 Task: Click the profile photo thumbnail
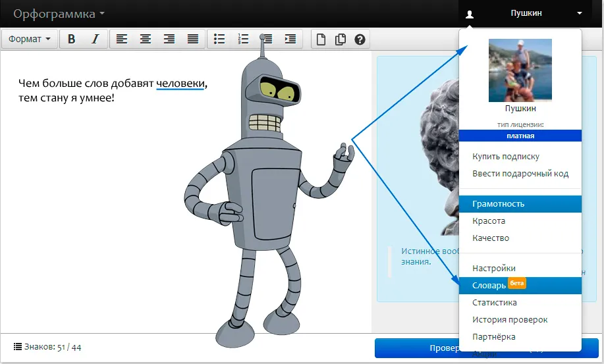[520, 70]
